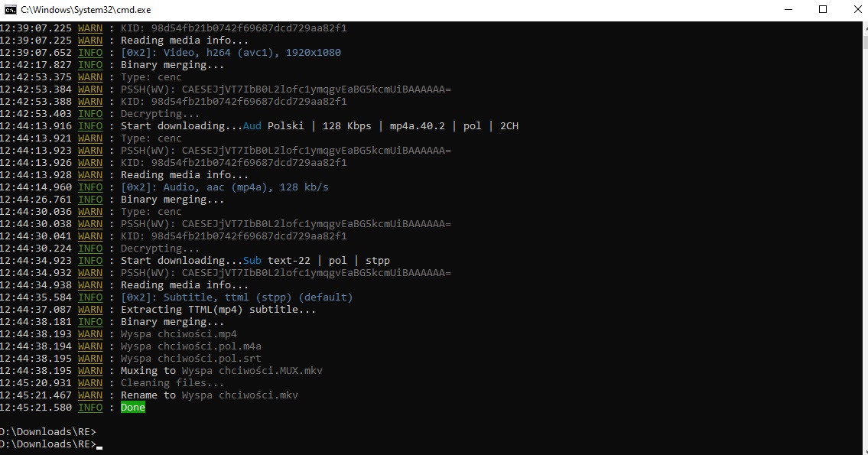868x455 pixels.
Task: Click the Rename to Wyspa chciwości.mkv line
Action: click(x=209, y=395)
